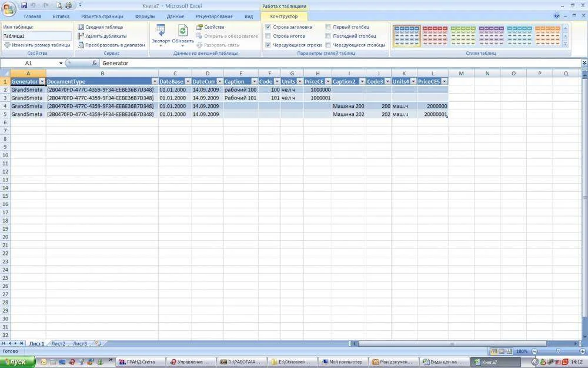
Task: Open the DateBase column filter dropdown
Action: point(188,81)
